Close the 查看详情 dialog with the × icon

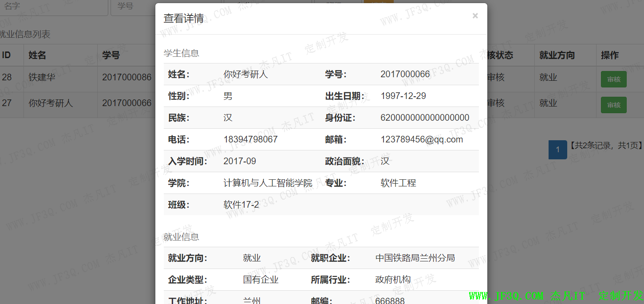pos(475,16)
